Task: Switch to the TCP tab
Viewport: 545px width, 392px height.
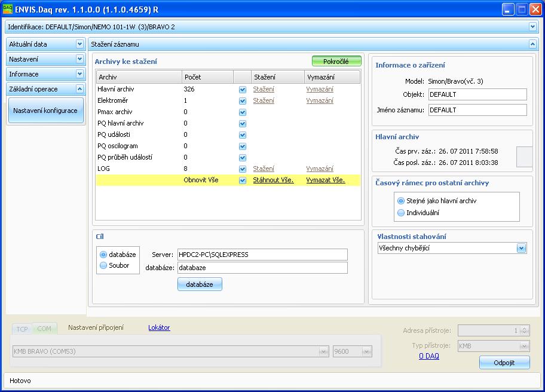Action: (22, 329)
